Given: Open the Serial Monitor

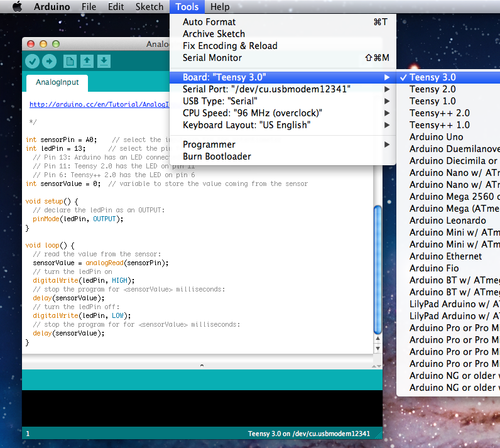Looking at the screenshot, I should click(x=283, y=58).
